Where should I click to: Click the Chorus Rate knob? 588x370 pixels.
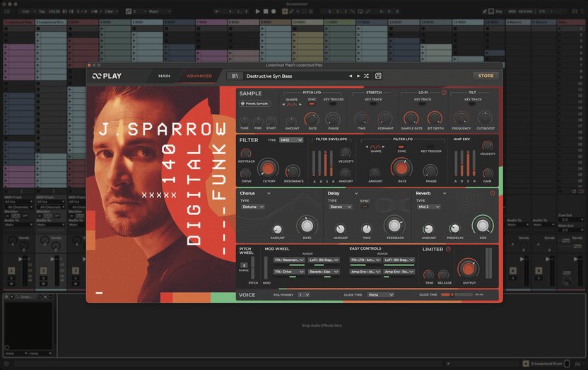307,226
